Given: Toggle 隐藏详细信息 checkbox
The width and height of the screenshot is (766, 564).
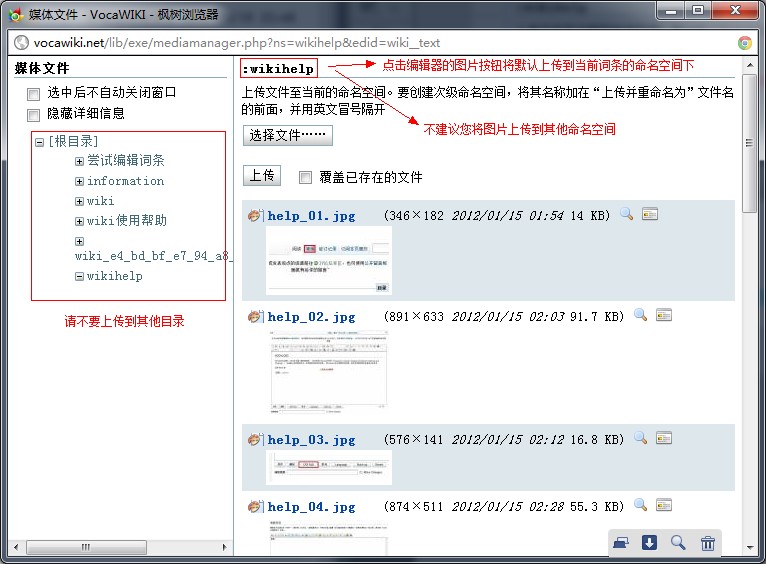Looking at the screenshot, I should (33, 115).
